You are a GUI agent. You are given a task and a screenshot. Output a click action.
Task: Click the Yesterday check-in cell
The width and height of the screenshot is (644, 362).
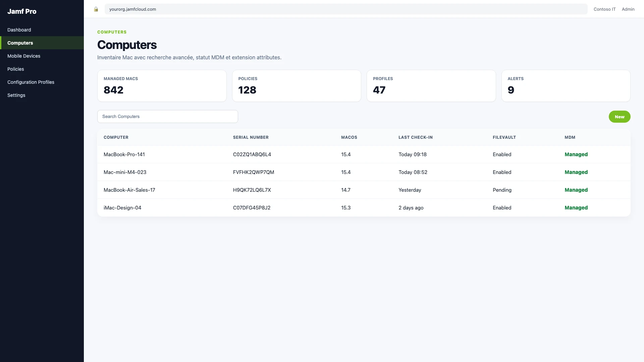pos(410,190)
